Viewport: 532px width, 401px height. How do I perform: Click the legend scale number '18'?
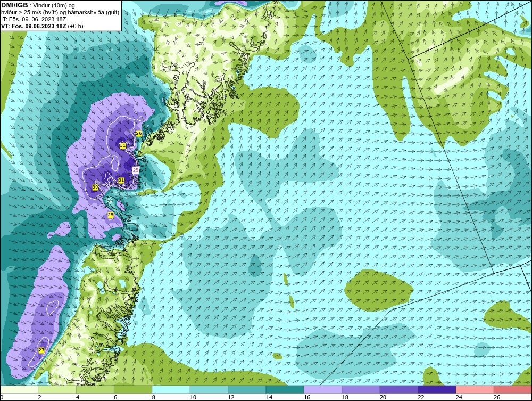345,397
